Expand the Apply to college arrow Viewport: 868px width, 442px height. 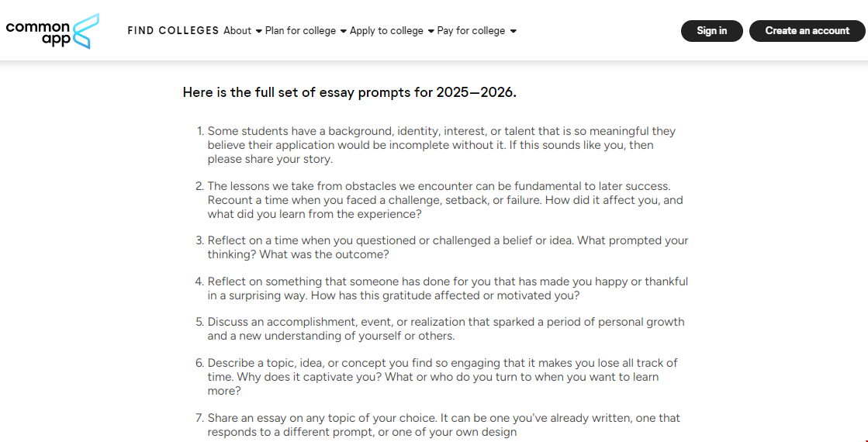click(431, 32)
